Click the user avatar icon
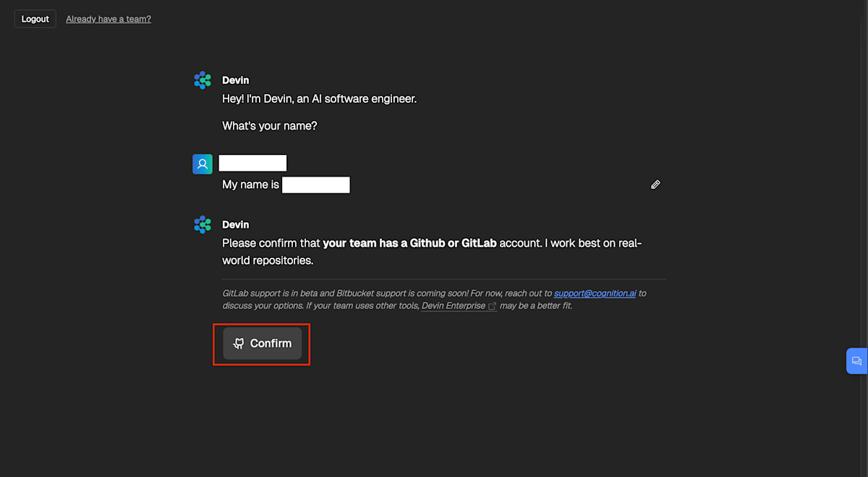The width and height of the screenshot is (868, 477). pos(203,164)
